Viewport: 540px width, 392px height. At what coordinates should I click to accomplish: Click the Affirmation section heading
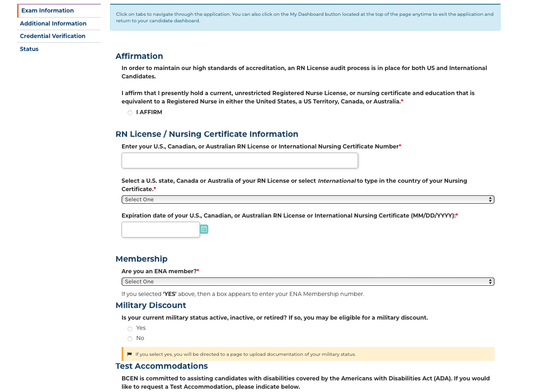tap(139, 56)
